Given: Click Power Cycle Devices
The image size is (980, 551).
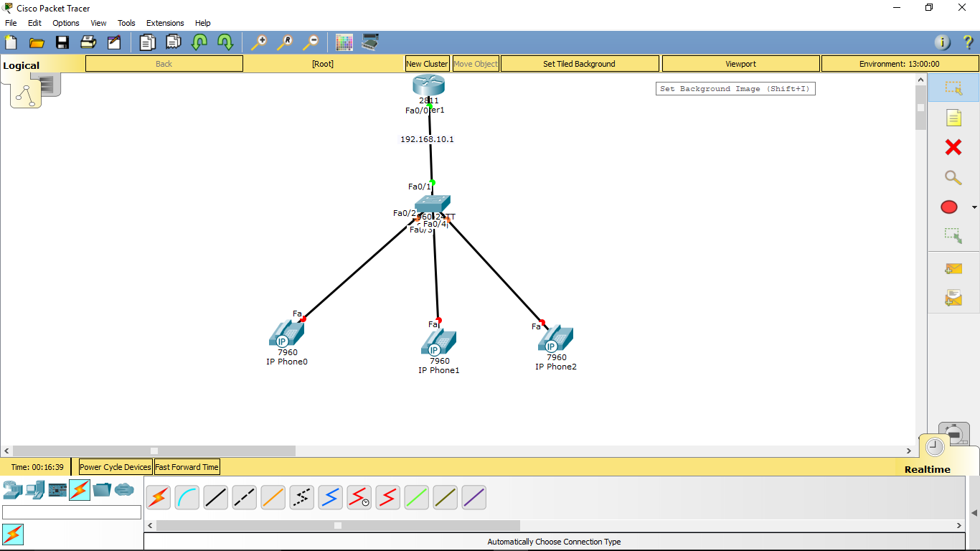Looking at the screenshot, I should 114,466.
